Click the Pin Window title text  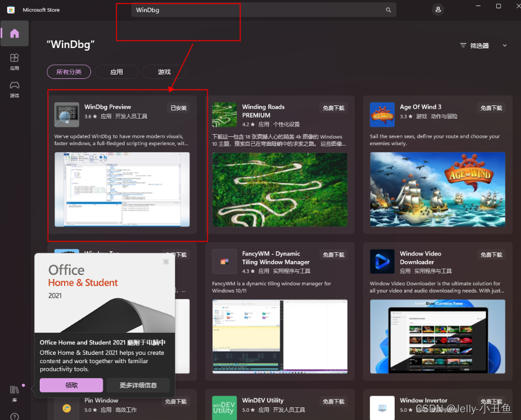pyautogui.click(x=101, y=400)
